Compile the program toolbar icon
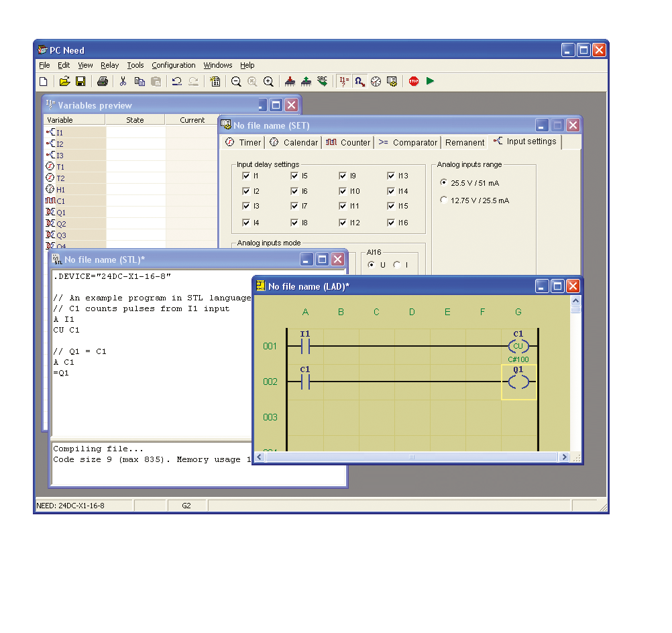672x633 pixels. click(215, 81)
